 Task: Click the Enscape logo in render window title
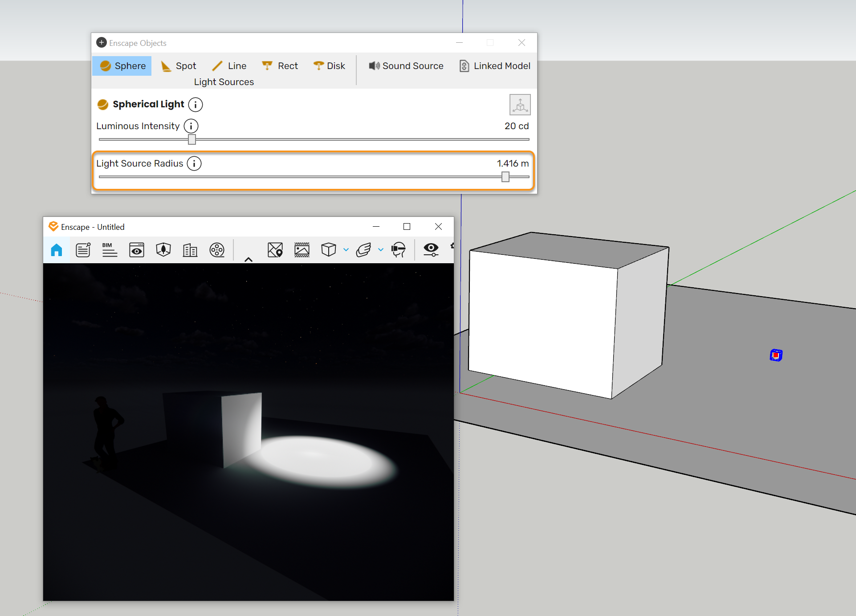53,226
